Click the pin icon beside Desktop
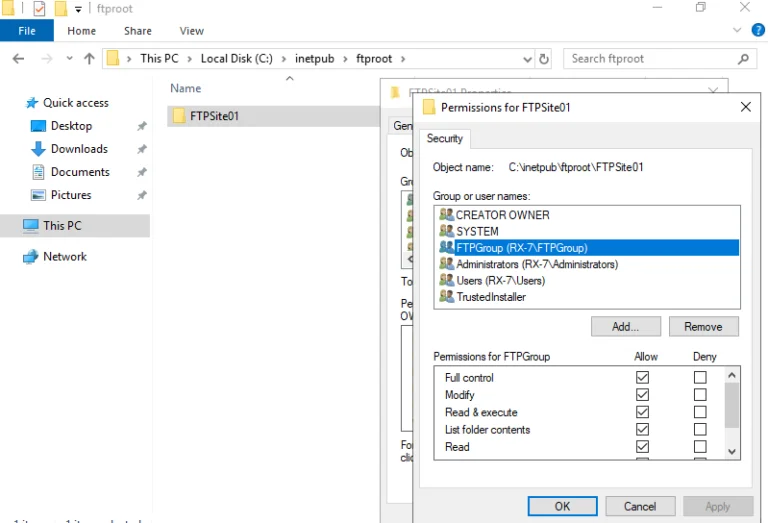 [142, 126]
